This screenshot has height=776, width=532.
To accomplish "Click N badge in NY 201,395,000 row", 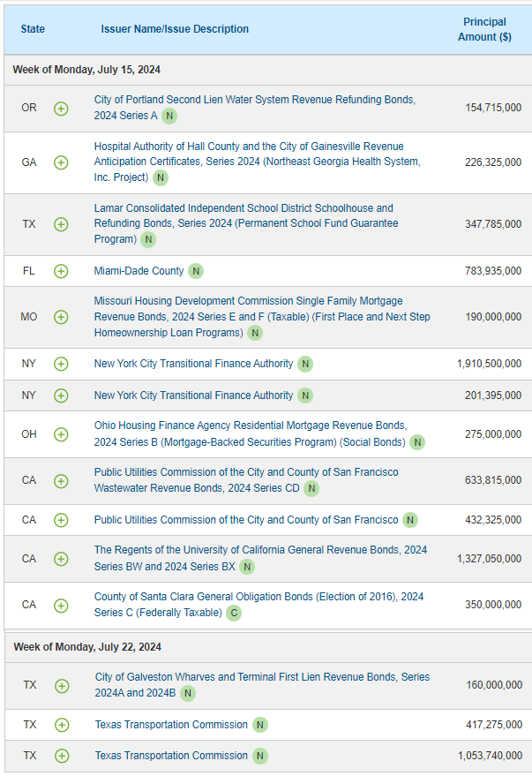I will pos(305,396).
